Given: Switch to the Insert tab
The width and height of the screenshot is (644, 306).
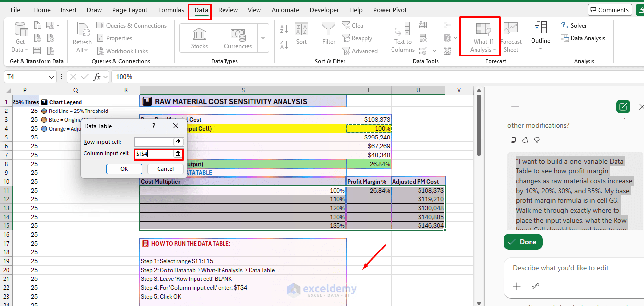Looking at the screenshot, I should (69, 10).
